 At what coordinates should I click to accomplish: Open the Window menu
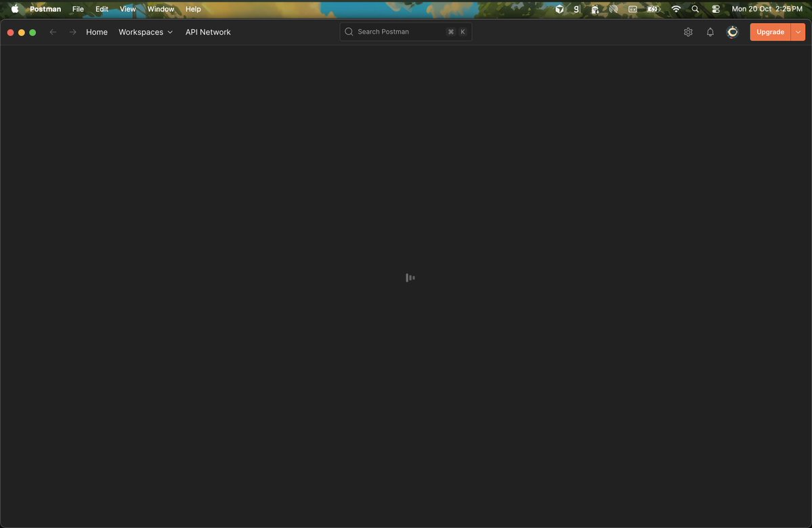[x=161, y=9]
